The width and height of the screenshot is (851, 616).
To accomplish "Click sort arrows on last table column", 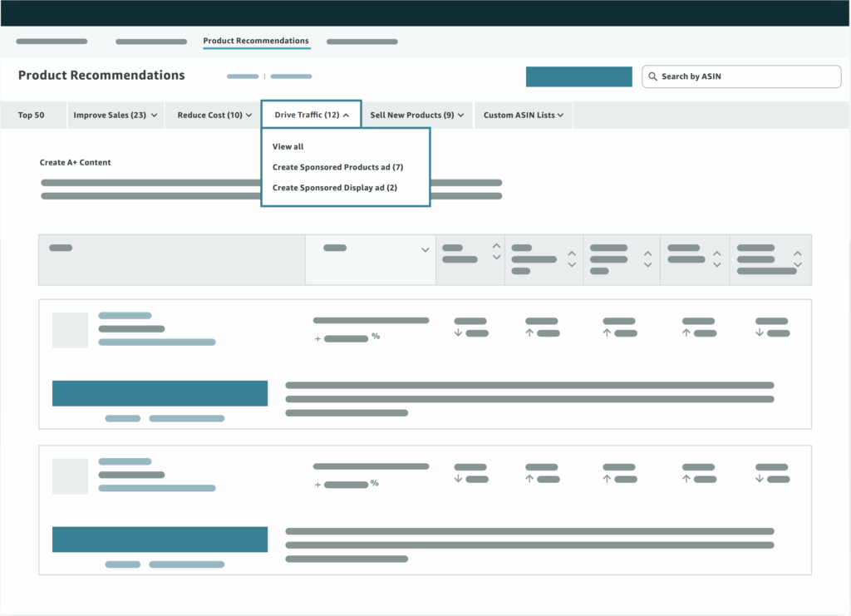I will 797,259.
